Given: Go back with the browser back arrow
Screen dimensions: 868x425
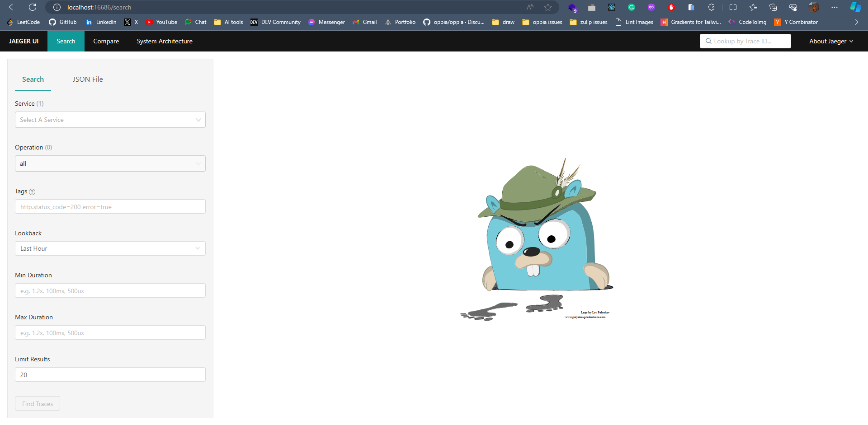Looking at the screenshot, I should click(x=13, y=7).
